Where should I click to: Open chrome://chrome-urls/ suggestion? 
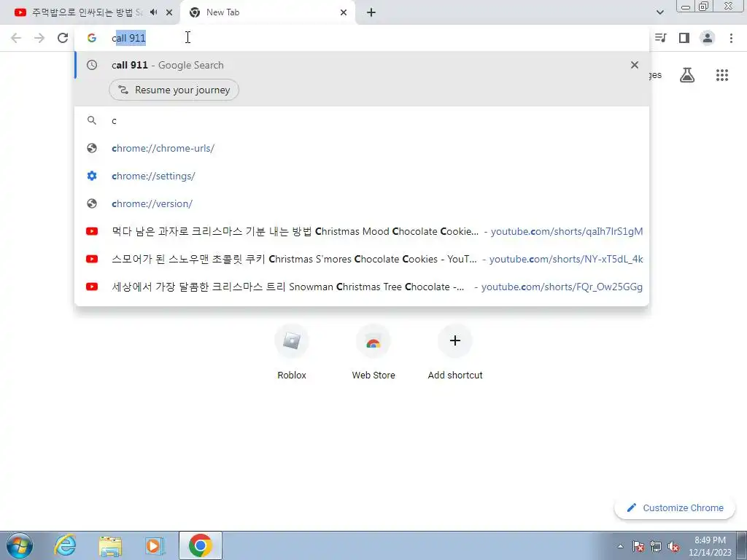point(362,148)
